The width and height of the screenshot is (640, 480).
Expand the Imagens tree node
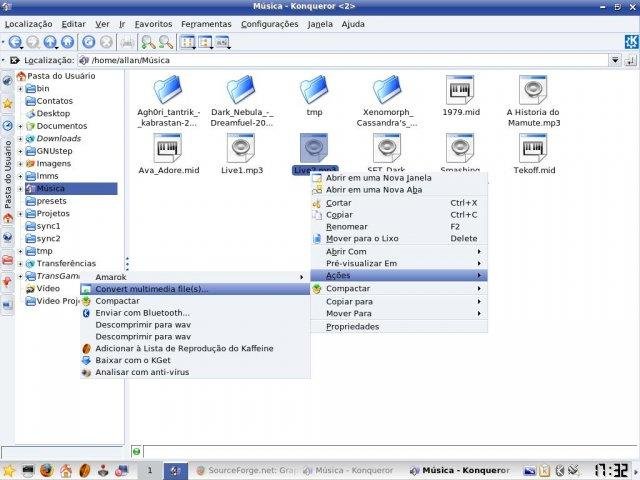pyautogui.click(x=20, y=164)
